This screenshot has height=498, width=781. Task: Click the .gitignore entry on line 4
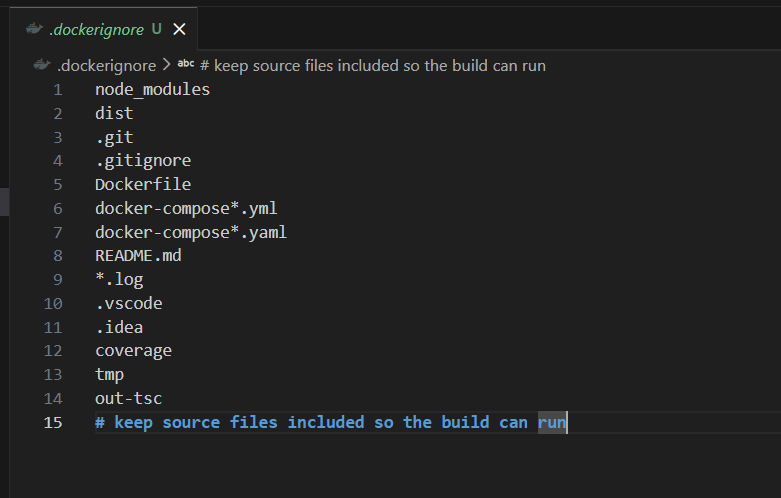pyautogui.click(x=143, y=160)
